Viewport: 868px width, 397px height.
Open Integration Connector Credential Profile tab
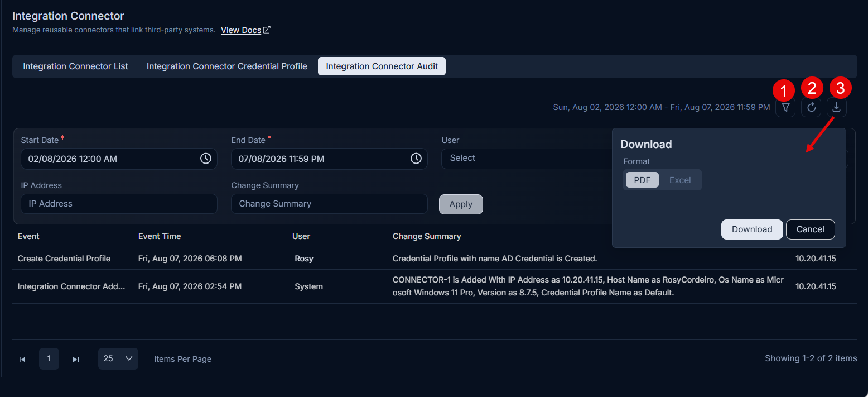coord(227,66)
